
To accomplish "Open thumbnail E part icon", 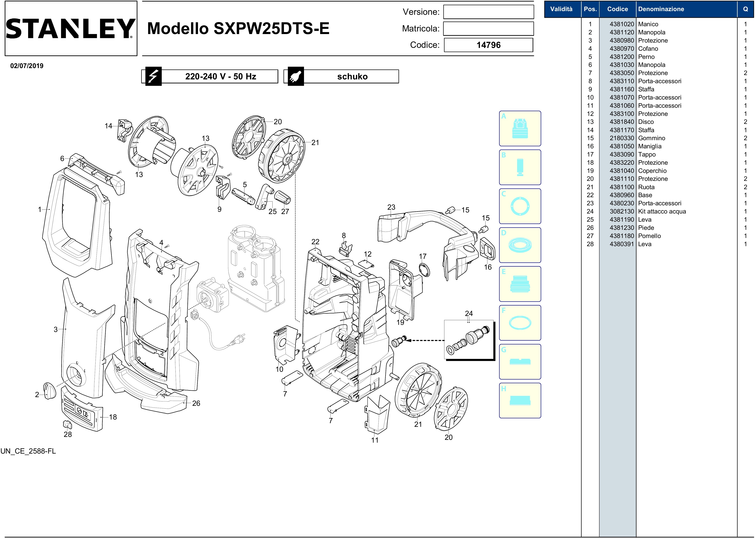I will pyautogui.click(x=520, y=284).
